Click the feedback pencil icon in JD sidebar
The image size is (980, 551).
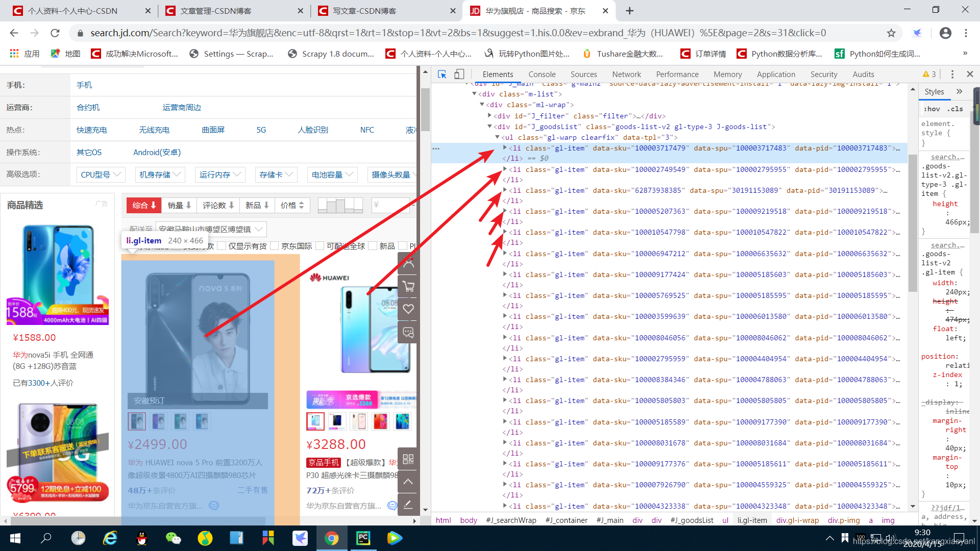click(408, 505)
